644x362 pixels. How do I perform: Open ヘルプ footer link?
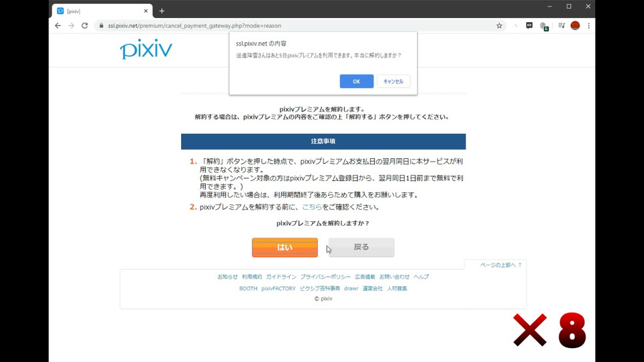[x=421, y=277]
